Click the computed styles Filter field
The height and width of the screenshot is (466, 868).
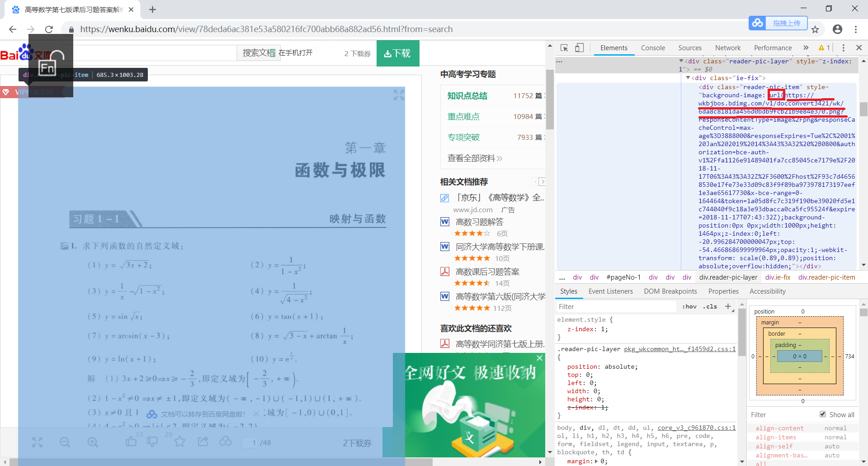(x=782, y=415)
